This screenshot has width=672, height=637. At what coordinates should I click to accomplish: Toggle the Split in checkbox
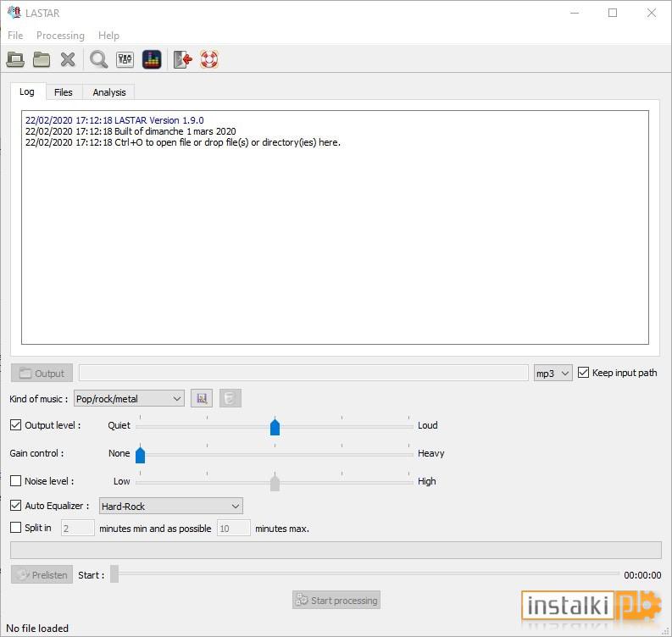(x=15, y=527)
